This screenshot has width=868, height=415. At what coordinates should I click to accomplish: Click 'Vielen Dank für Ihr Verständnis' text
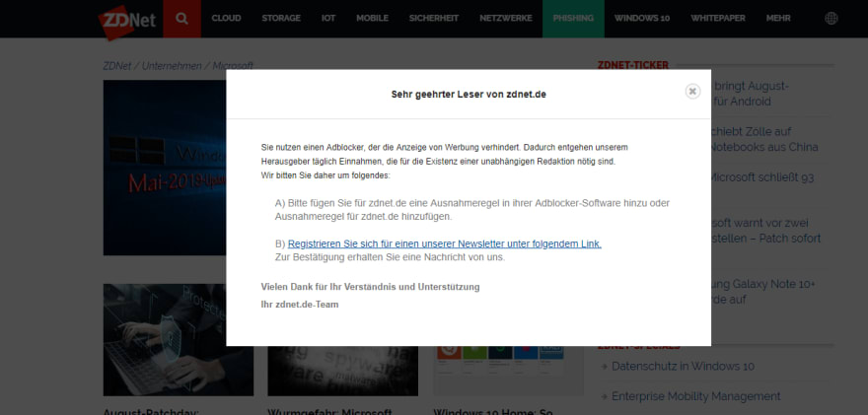click(x=370, y=287)
